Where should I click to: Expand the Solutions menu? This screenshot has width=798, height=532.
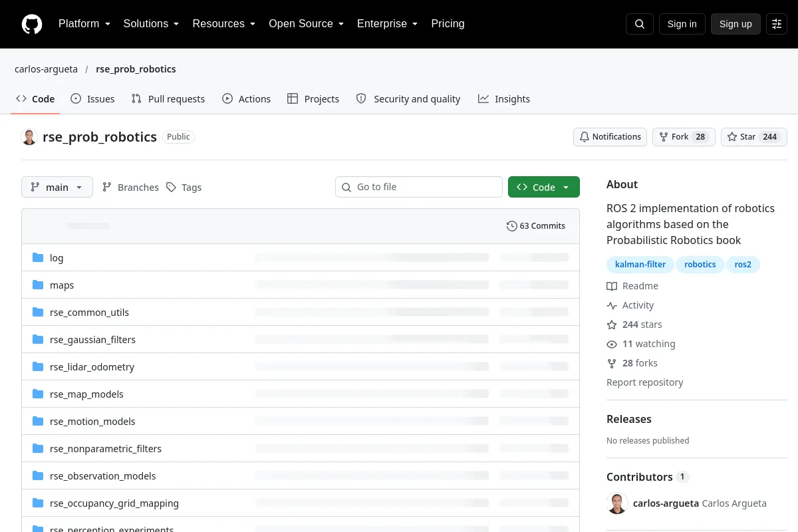pos(151,24)
